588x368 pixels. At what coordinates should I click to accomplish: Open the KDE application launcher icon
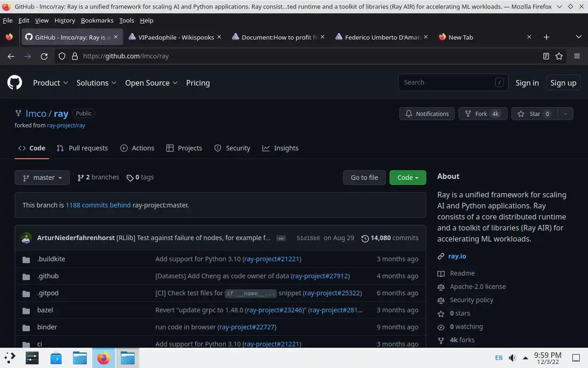click(10, 357)
